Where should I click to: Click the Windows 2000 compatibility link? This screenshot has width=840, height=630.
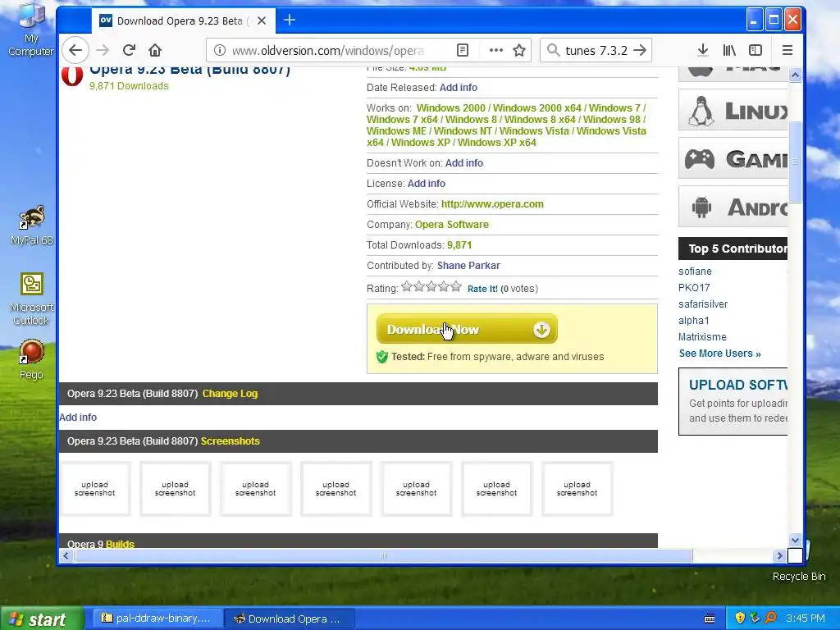coord(450,108)
